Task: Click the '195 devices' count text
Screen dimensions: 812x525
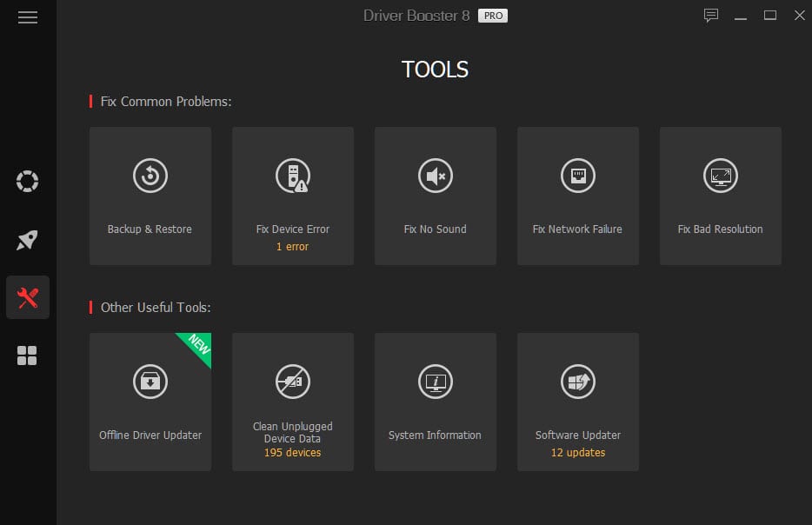Action: point(293,453)
